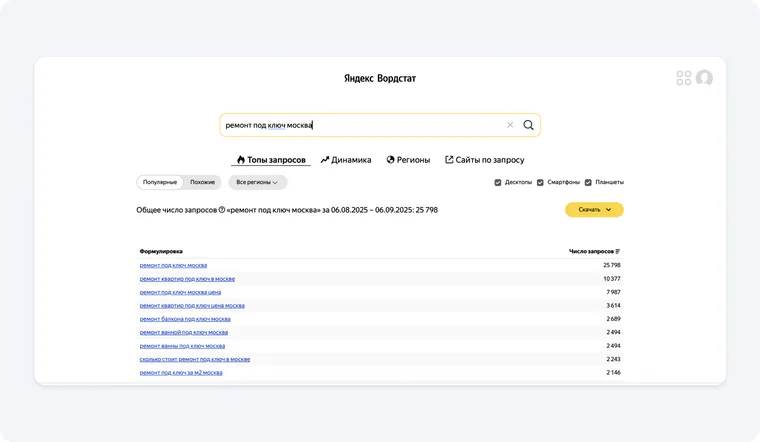Select the value 10 377 in the table
Screen dimensions: 760x442
click(612, 279)
